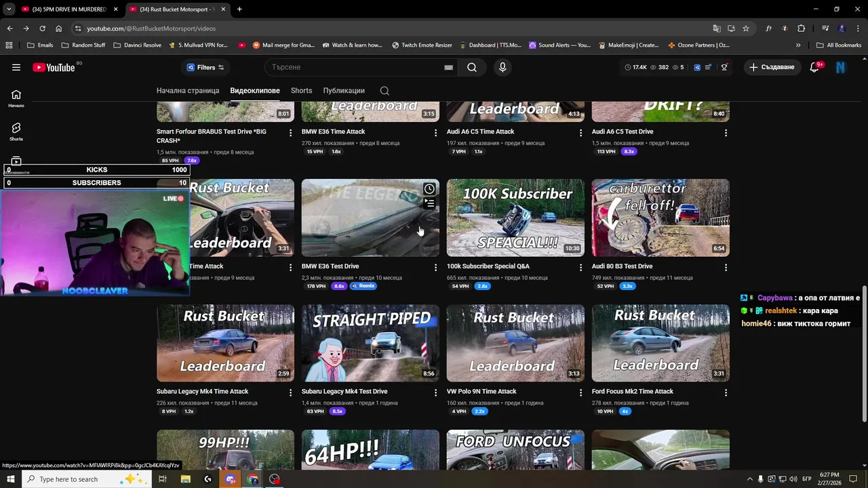Open options menu for BMW E36 Time Attack

[x=435, y=133]
